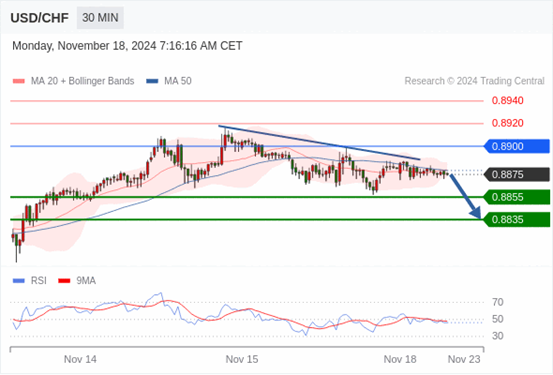Click the MA 20 + Bollinger Bands legend swatch
The height and width of the screenshot is (375, 553).
point(19,81)
